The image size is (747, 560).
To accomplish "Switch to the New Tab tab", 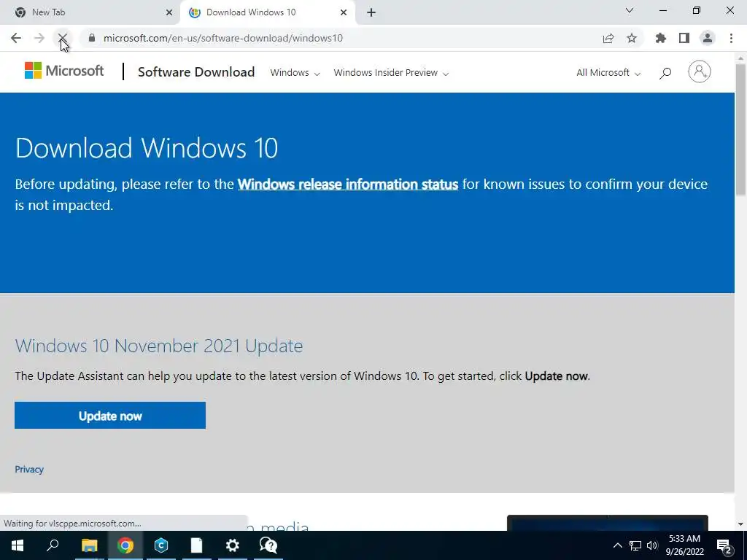I will tap(90, 12).
